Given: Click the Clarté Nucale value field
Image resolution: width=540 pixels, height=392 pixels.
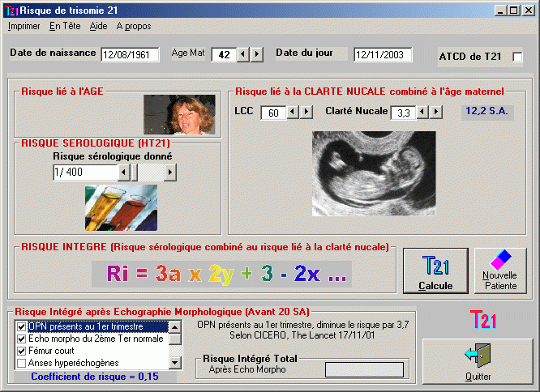Looking at the screenshot, I should pos(403,113).
